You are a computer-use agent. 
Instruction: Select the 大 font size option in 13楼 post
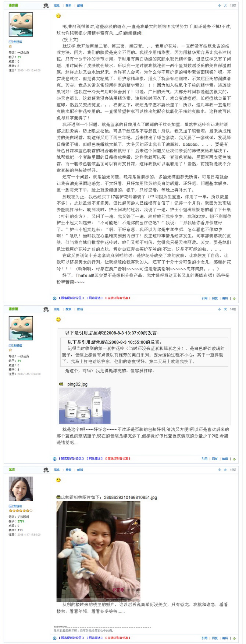pos(225,6)
